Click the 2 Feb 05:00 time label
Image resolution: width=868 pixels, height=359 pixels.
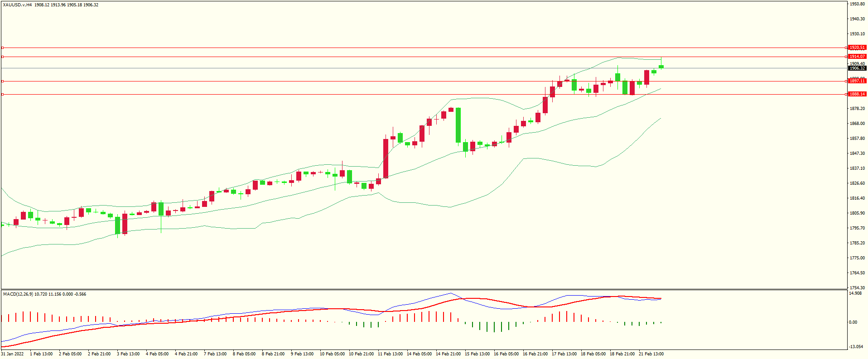70,354
